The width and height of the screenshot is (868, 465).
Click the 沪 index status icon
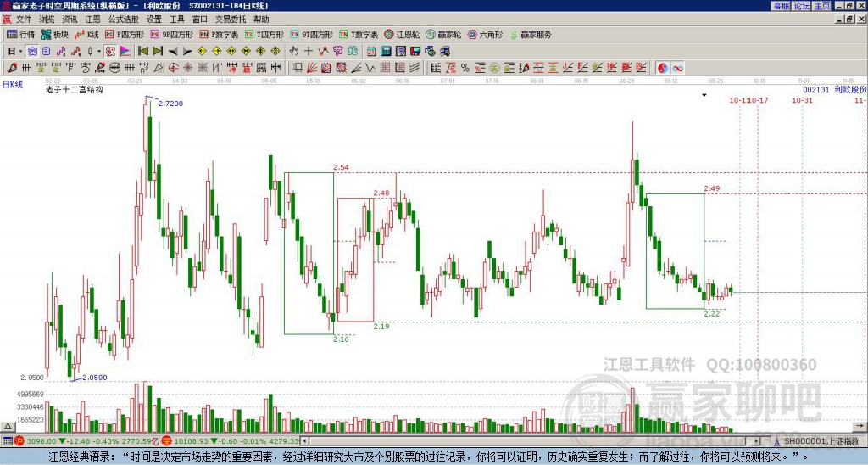pos(19,441)
